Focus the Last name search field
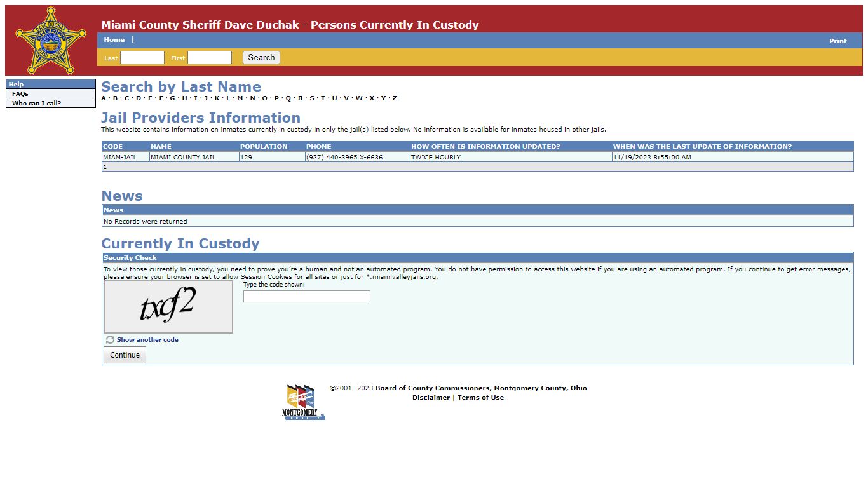The width and height of the screenshot is (868, 488). tap(142, 58)
